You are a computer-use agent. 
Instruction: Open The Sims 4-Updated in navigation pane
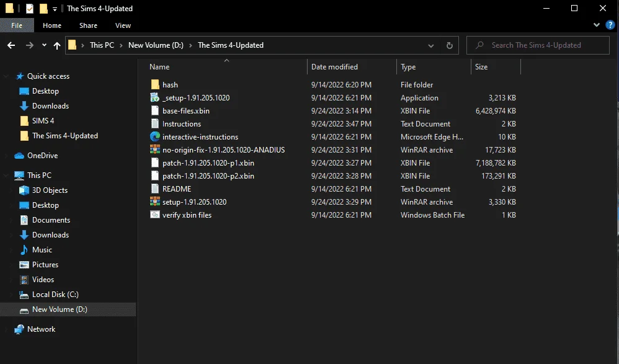(x=65, y=136)
